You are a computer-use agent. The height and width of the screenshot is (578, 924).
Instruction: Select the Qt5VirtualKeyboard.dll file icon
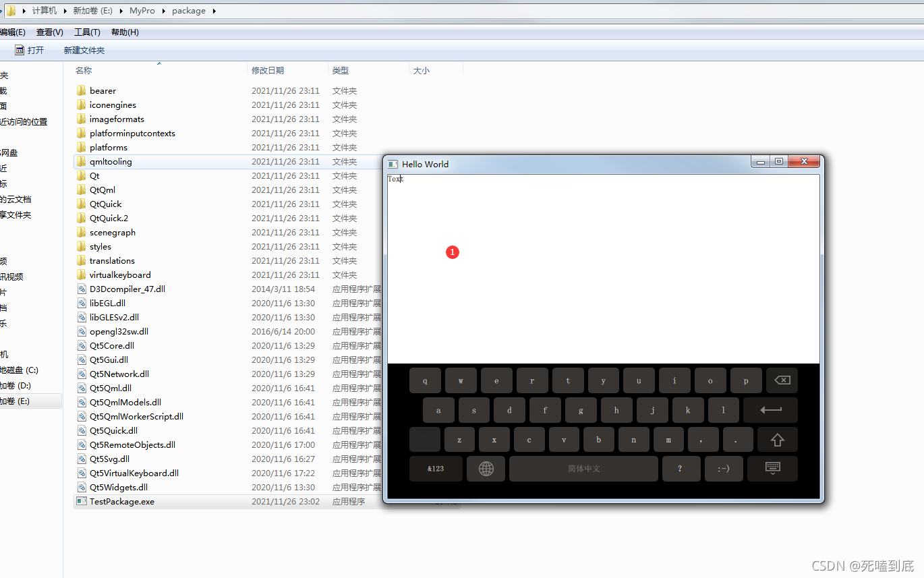click(x=82, y=473)
